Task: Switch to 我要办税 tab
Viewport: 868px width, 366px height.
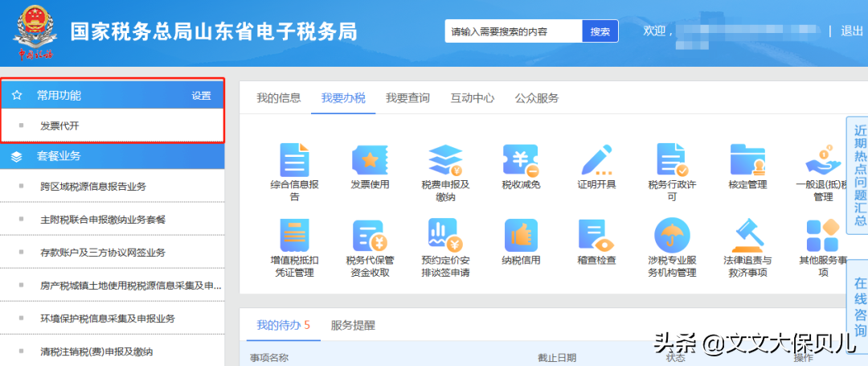Action: point(343,99)
